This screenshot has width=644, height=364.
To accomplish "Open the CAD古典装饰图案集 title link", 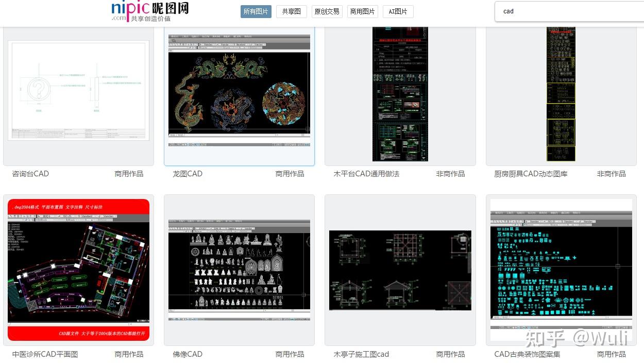I will [527, 354].
